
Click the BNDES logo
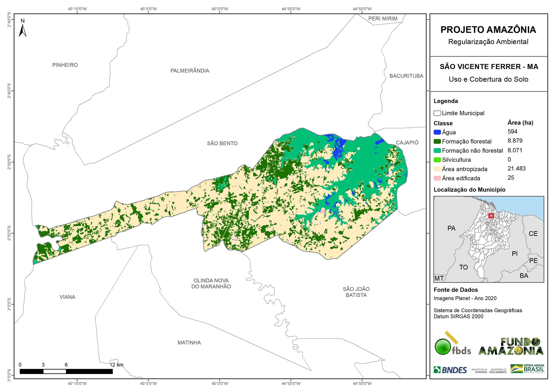[450, 370]
